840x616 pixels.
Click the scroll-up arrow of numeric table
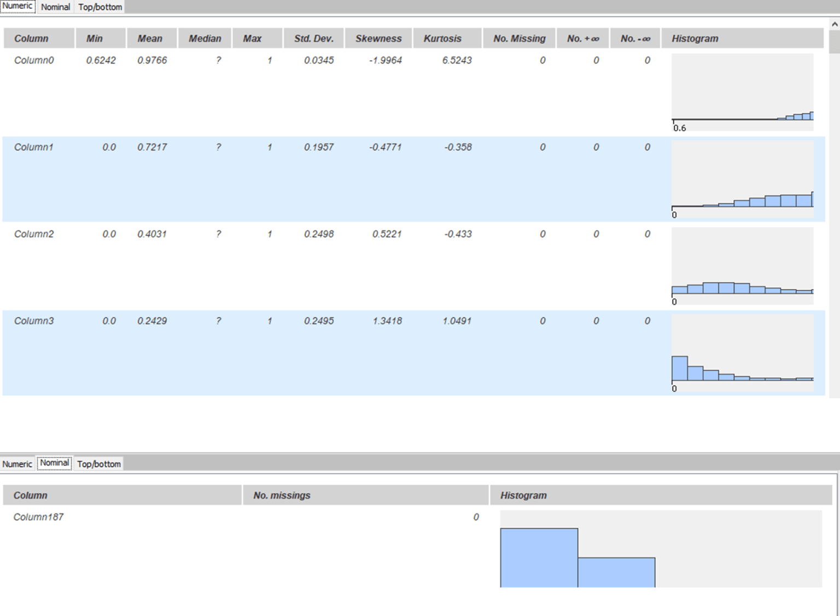(x=835, y=24)
